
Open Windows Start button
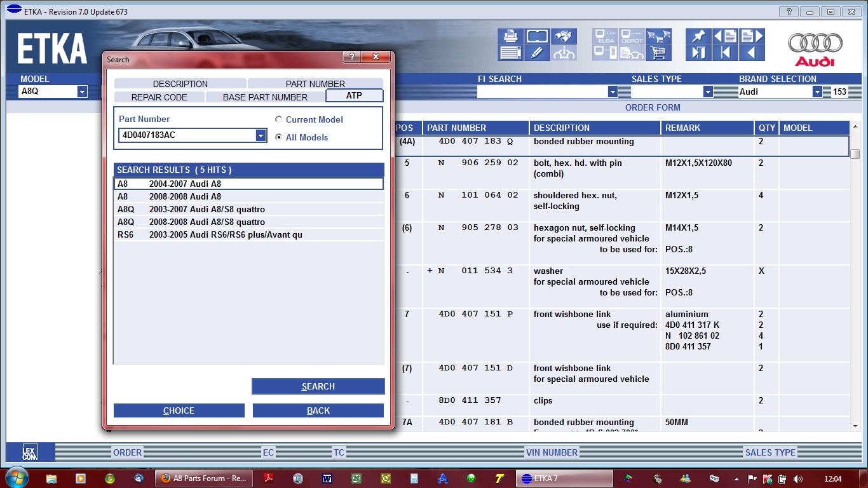pyautogui.click(x=16, y=478)
